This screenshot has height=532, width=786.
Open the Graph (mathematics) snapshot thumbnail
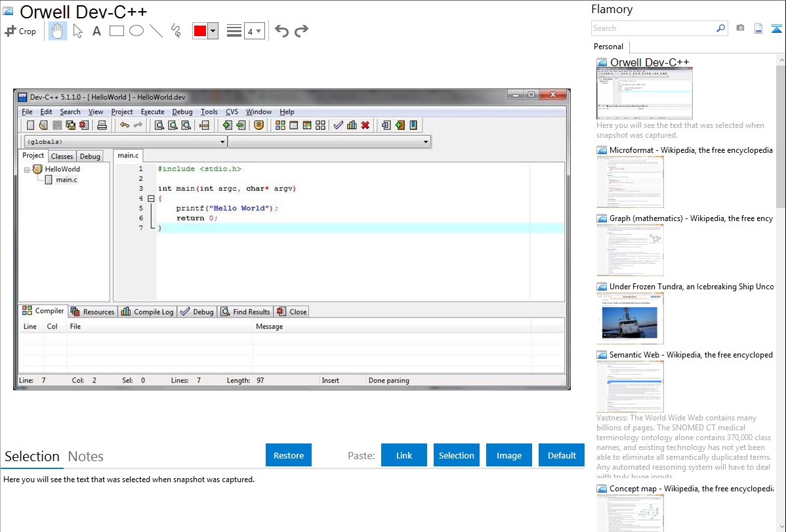tap(630, 250)
